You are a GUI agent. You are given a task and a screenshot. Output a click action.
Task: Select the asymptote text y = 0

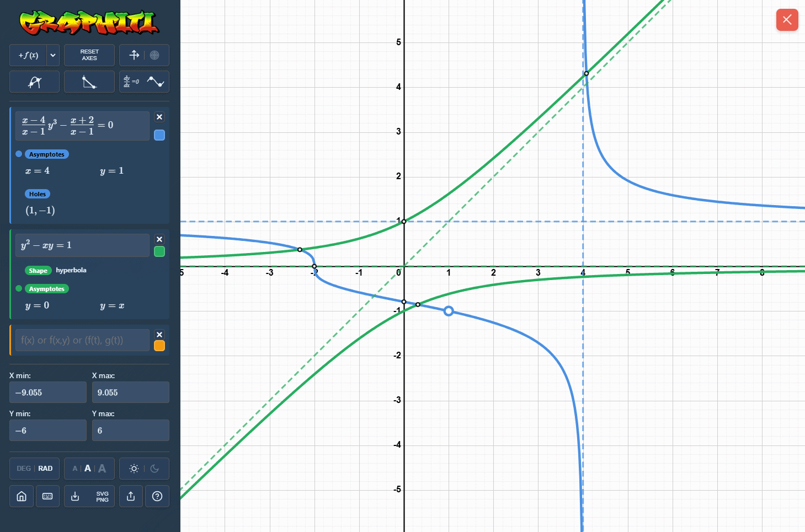click(38, 305)
